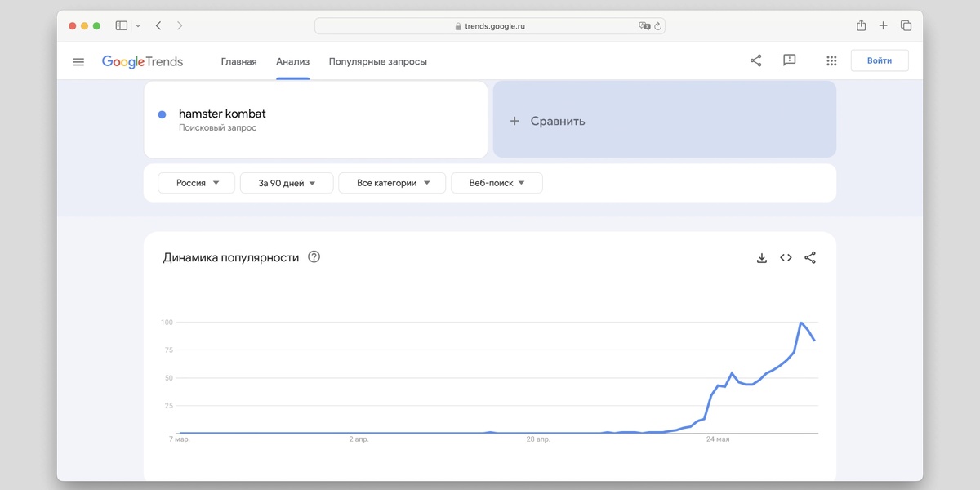Open the embed code view for the chart
980x490 pixels.
(x=786, y=257)
